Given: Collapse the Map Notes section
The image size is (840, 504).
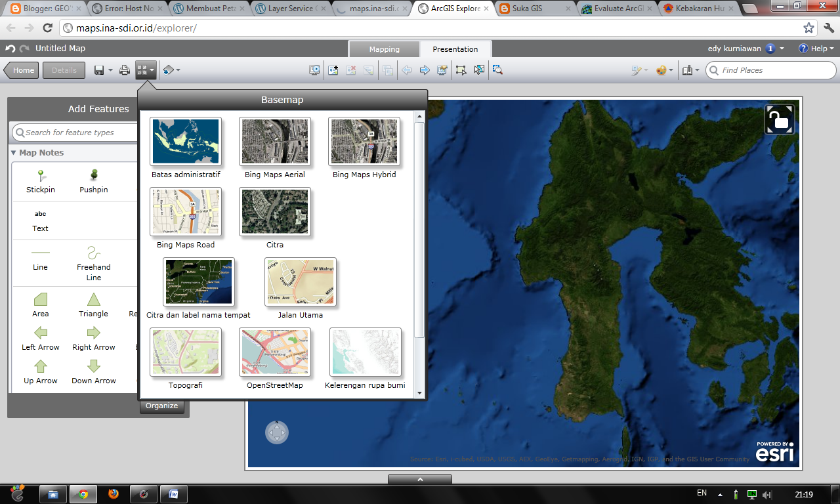Looking at the screenshot, I should coord(14,152).
